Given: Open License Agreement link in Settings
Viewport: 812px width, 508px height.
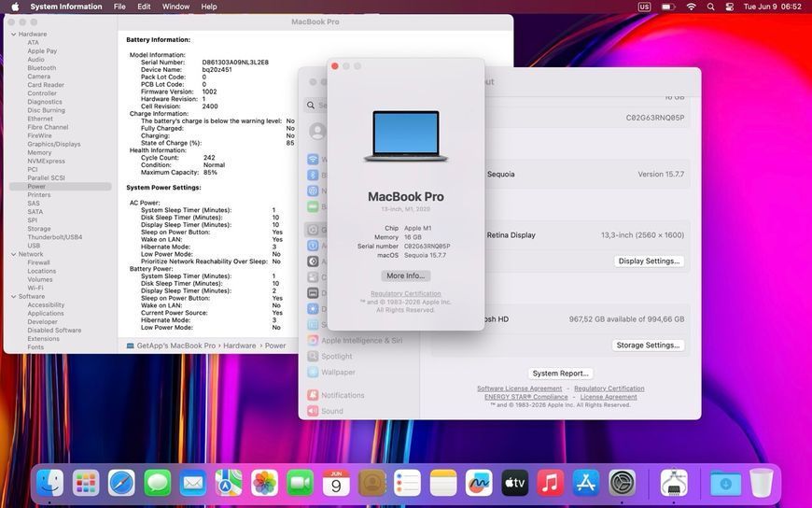Looking at the screenshot, I should [x=609, y=397].
